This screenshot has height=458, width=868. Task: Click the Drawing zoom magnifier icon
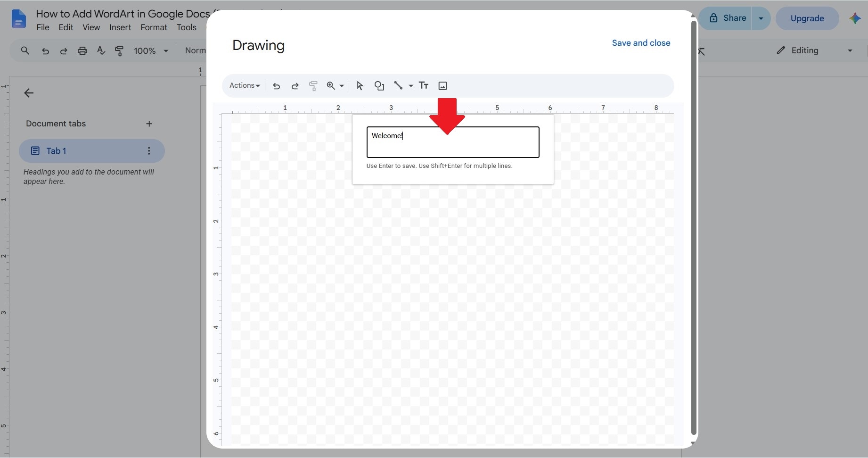(331, 86)
